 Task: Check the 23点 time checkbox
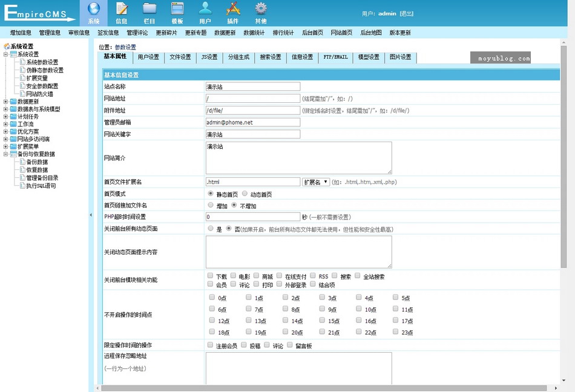(395, 332)
